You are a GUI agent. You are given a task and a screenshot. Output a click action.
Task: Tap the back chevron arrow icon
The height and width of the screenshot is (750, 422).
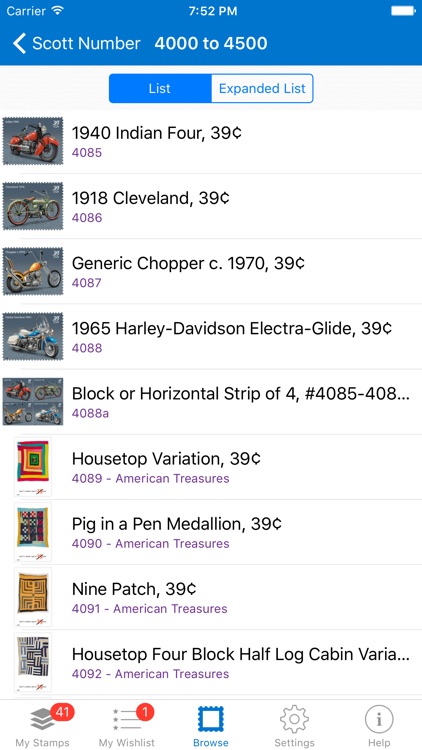(x=19, y=43)
